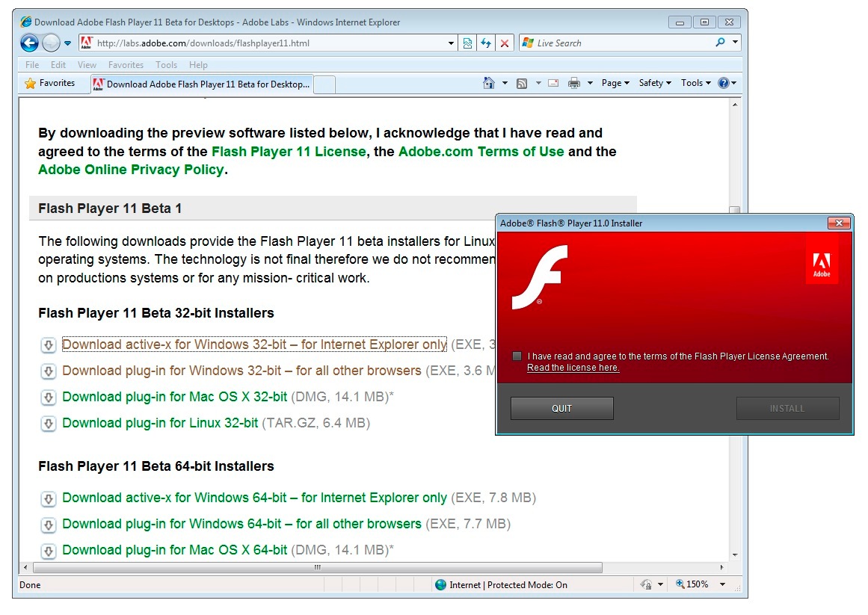Open the Favorites menu in menu bar

click(x=126, y=65)
